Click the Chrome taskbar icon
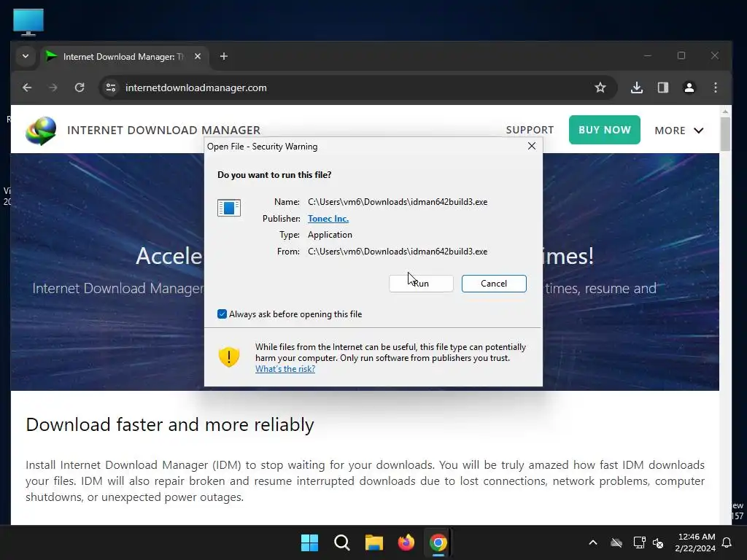The image size is (747, 560). coord(438,542)
